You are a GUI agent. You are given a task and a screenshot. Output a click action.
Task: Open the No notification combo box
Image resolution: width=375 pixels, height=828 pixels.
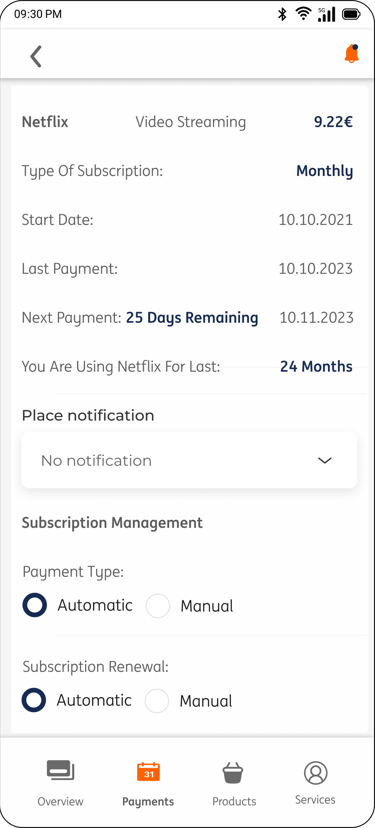click(189, 460)
